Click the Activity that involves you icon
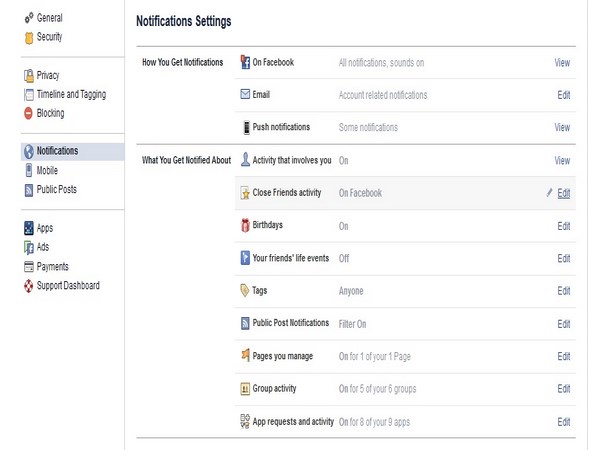The width and height of the screenshot is (600, 450). (x=245, y=160)
